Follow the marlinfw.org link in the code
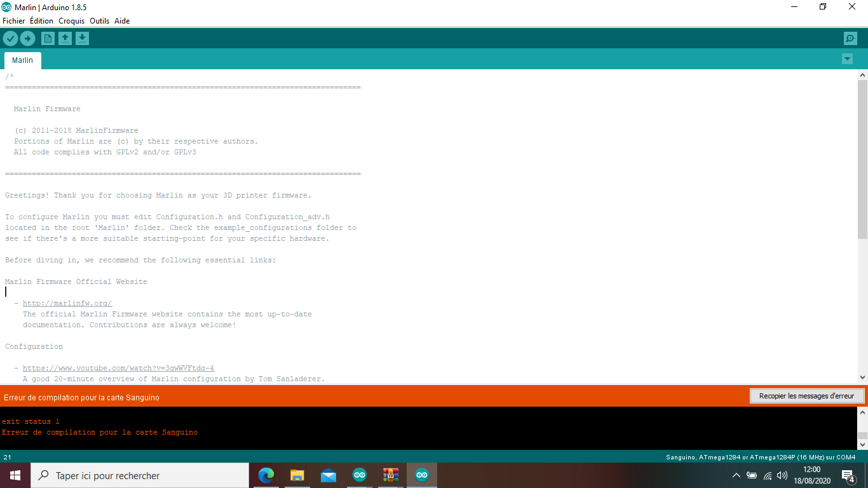Viewport: 868px width, 488px height. click(x=67, y=303)
